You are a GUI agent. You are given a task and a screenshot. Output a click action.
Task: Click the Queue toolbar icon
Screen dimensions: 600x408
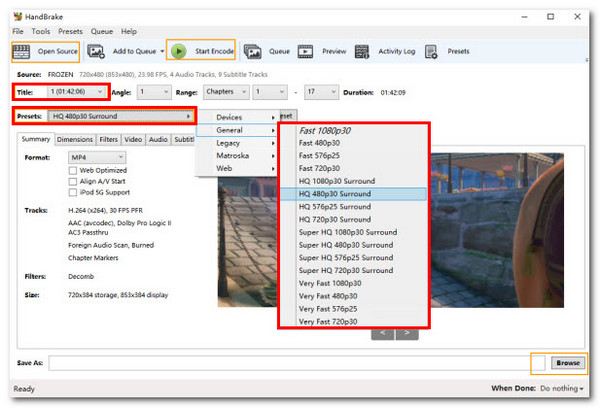click(x=253, y=51)
